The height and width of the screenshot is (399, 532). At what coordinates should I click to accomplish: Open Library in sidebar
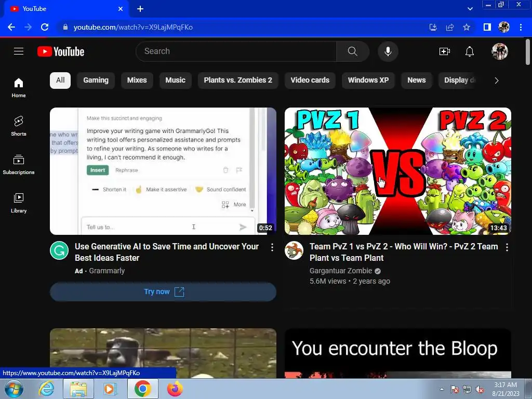[x=19, y=203]
